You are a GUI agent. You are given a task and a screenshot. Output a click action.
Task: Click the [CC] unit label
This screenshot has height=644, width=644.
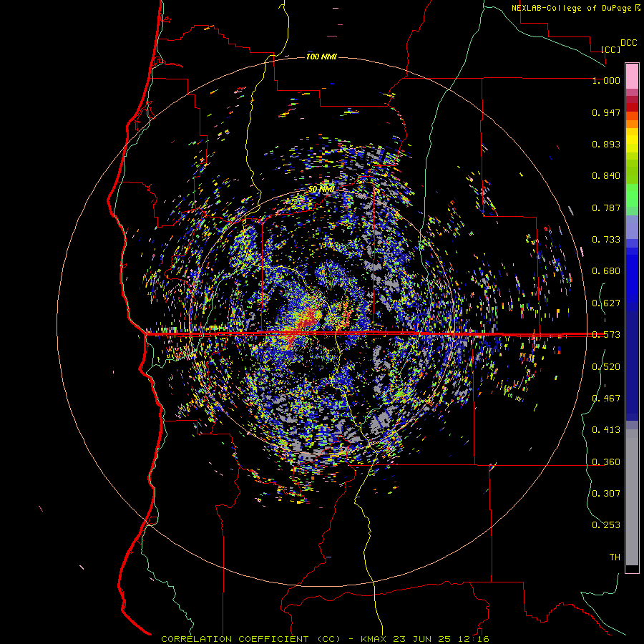click(x=610, y=49)
